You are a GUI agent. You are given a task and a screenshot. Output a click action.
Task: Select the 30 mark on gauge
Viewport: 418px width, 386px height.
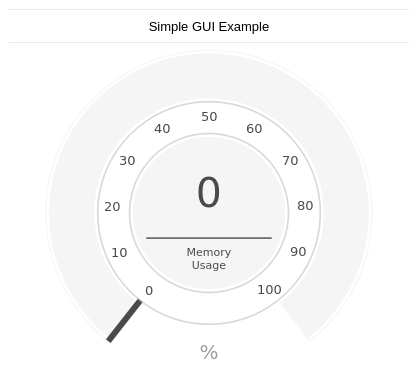(127, 161)
